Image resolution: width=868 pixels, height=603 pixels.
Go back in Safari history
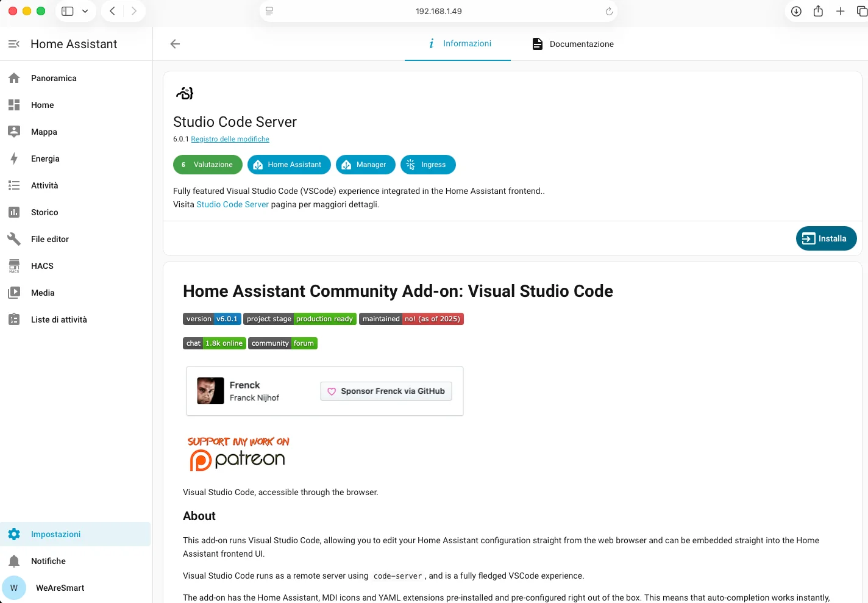(112, 11)
